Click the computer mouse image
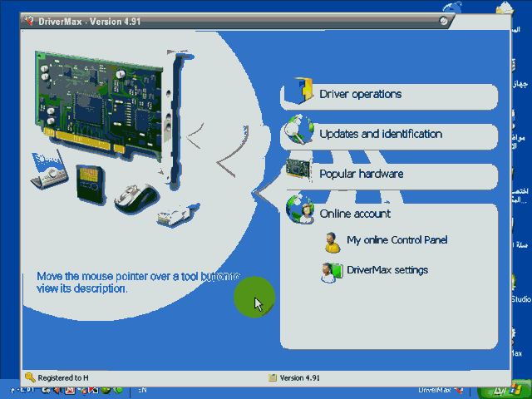This screenshot has width=532, height=399. pos(136,199)
